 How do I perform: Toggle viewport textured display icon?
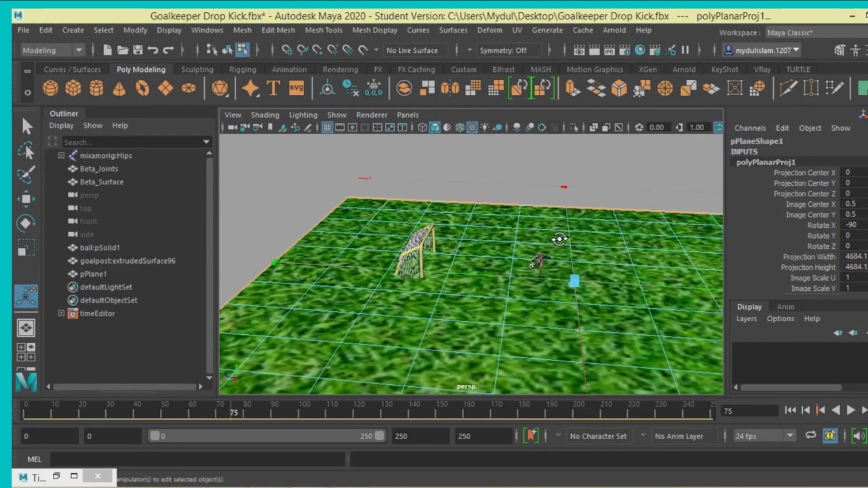(473, 127)
